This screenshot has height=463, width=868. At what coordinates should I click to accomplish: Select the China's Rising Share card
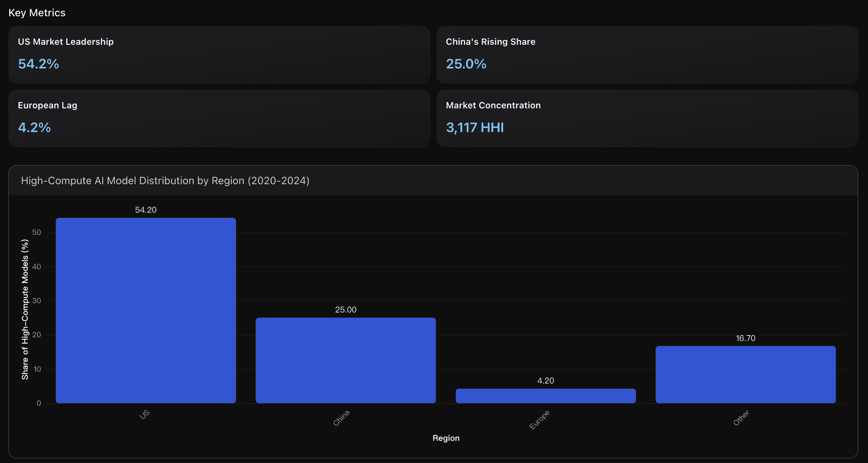point(647,54)
